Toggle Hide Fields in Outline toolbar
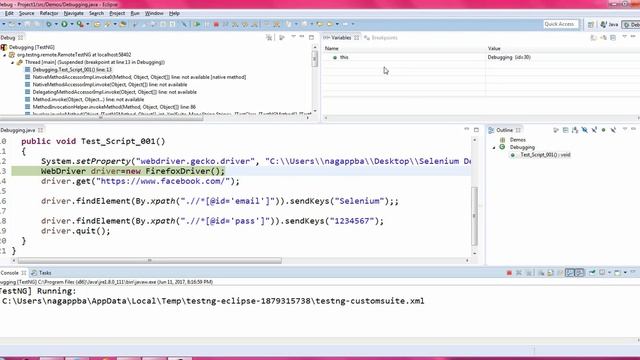Screen dimensions: 640x360 pos(584,130)
